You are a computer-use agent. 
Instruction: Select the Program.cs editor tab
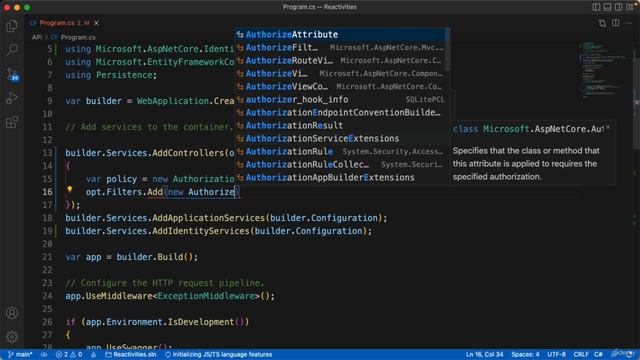tap(64, 23)
